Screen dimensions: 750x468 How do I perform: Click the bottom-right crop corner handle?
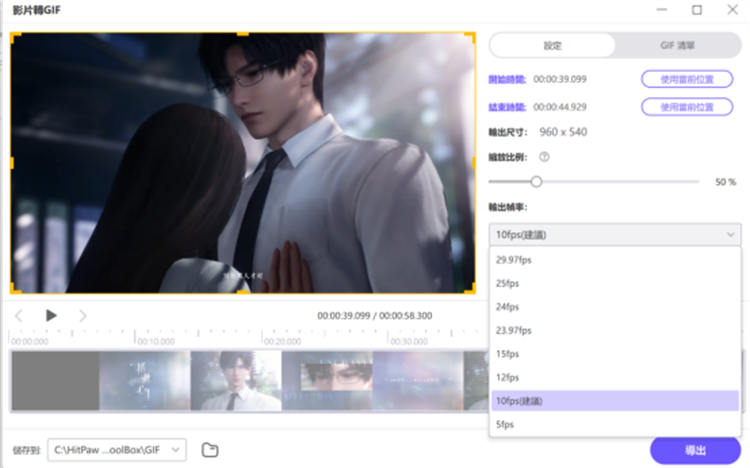tap(471, 291)
